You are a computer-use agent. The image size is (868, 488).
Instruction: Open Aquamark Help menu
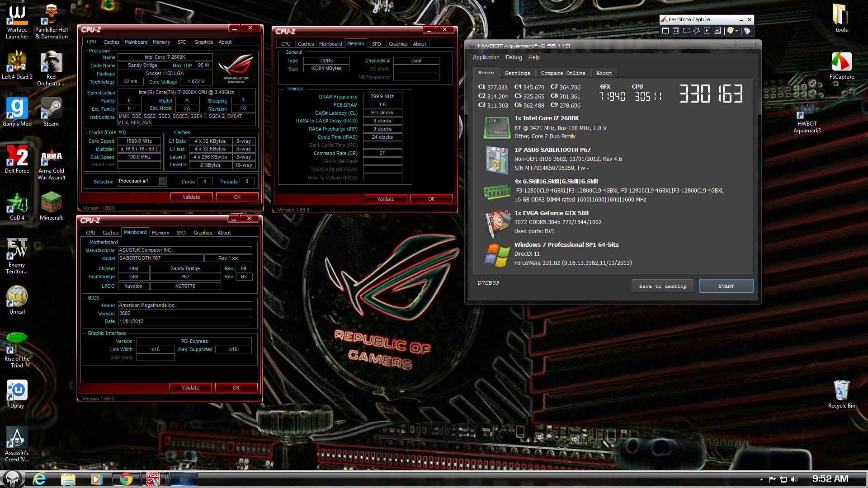click(x=534, y=57)
